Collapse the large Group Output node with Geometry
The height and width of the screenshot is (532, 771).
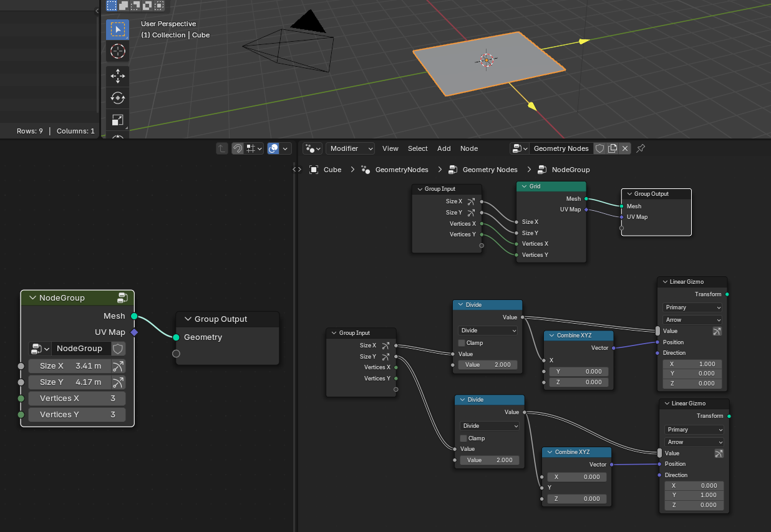(x=187, y=319)
